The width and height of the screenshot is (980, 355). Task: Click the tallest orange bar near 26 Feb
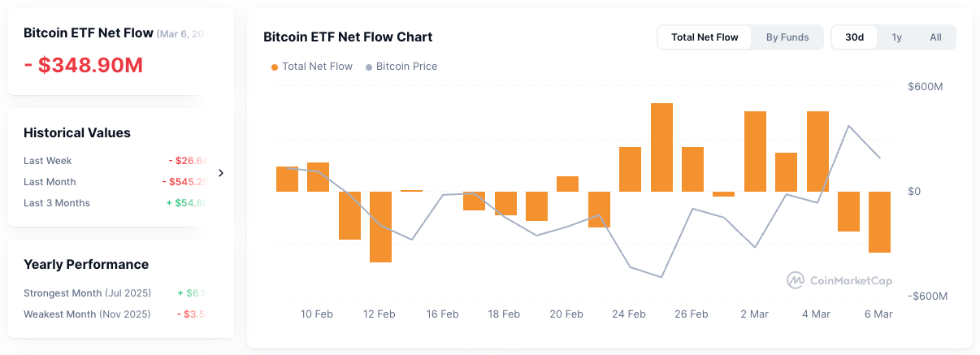[661, 147]
